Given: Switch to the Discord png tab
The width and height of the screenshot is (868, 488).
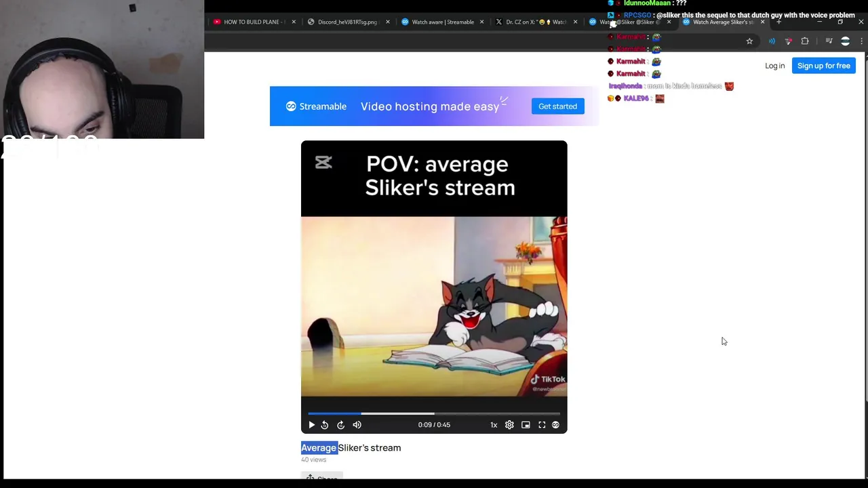Looking at the screenshot, I should point(347,22).
